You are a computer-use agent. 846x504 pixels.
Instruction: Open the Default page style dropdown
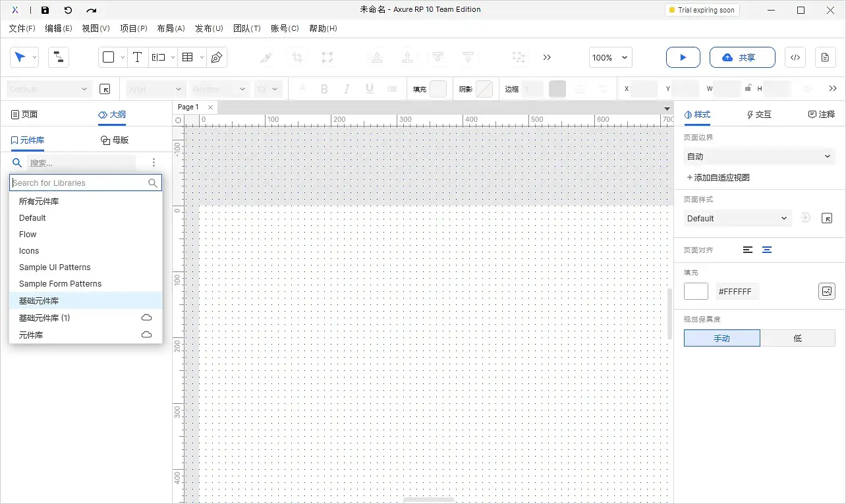737,217
